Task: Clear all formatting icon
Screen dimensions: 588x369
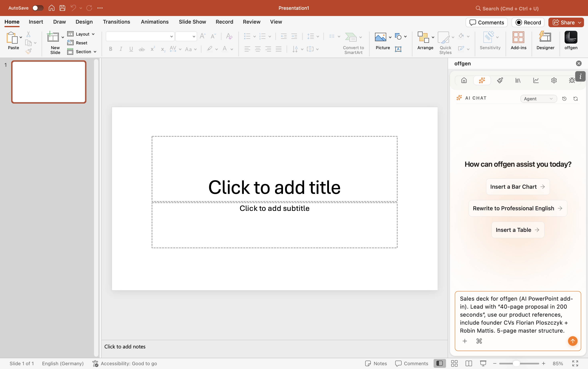Action: pyautogui.click(x=229, y=36)
